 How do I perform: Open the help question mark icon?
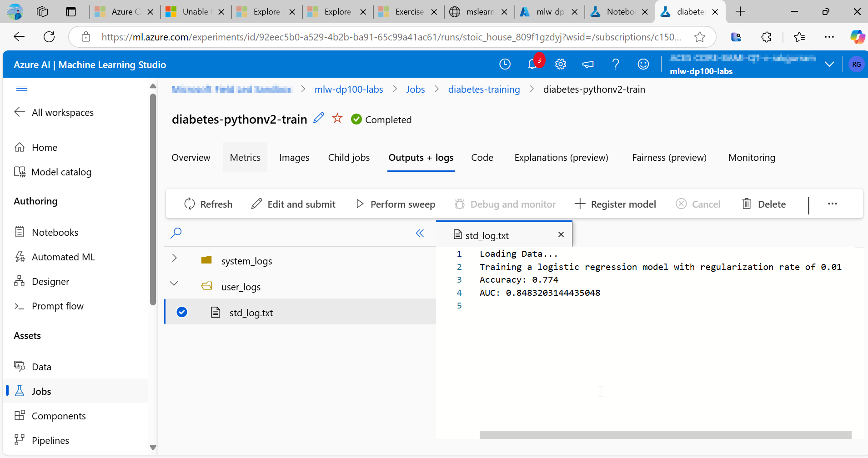tap(616, 65)
